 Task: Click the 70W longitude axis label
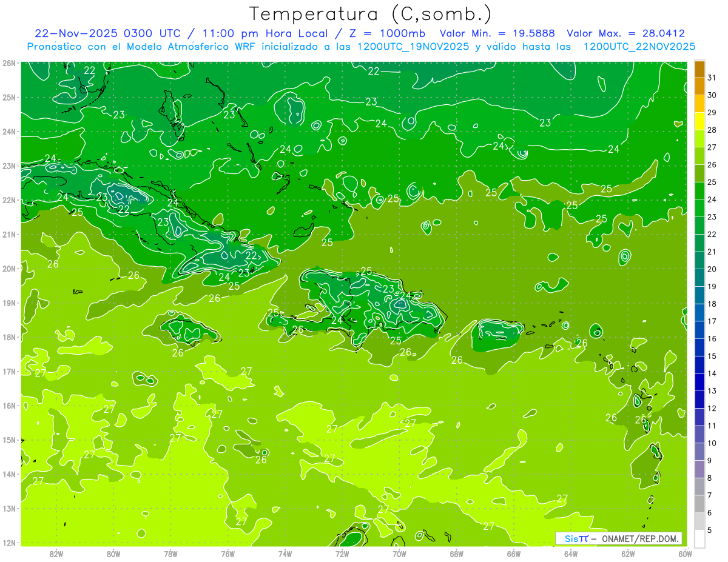399,554
